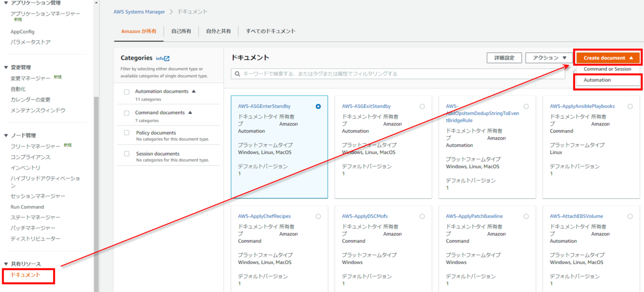Check the Automation documents checkbox

[127, 92]
